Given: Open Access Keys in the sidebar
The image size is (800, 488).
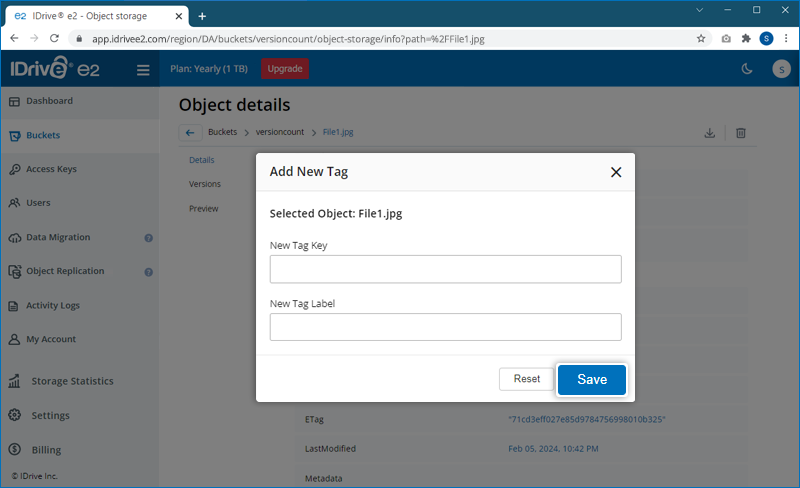Looking at the screenshot, I should [51, 169].
